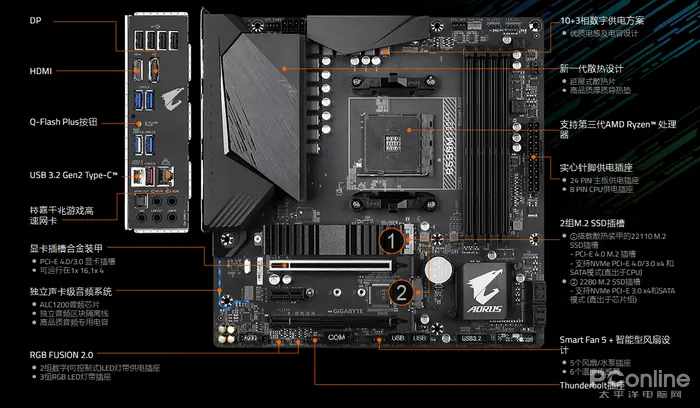Click the 2组M.2 SSD插槽 heading
700x408 pixels.
point(592,223)
